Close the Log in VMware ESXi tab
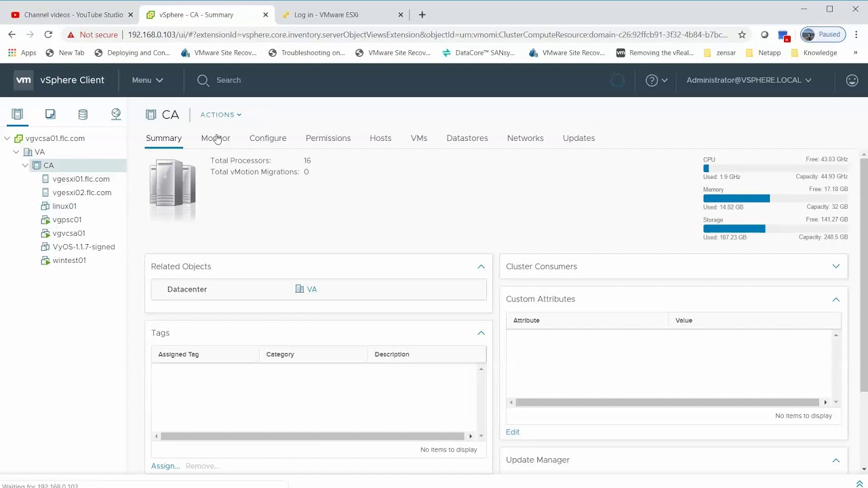Viewport: 868px width, 488px height. pyautogui.click(x=400, y=15)
